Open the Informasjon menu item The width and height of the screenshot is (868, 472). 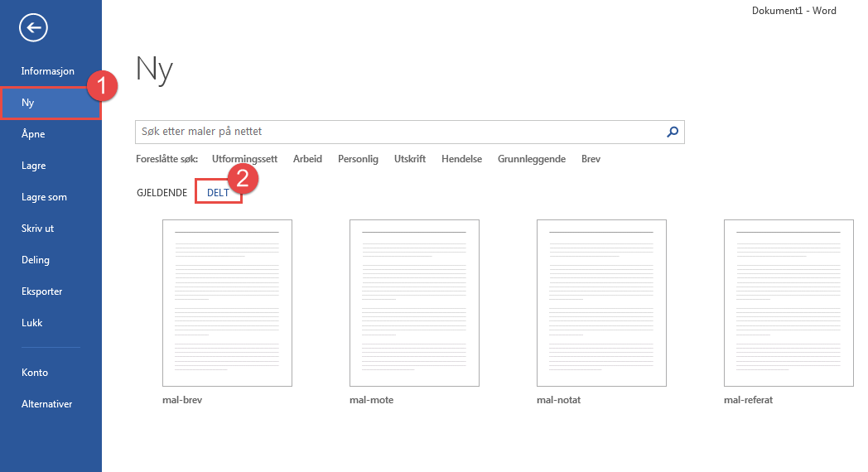coord(47,71)
